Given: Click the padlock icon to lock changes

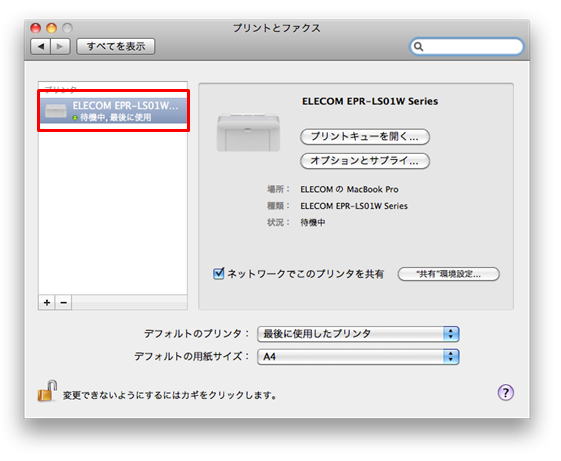Looking at the screenshot, I should pos(47,391).
